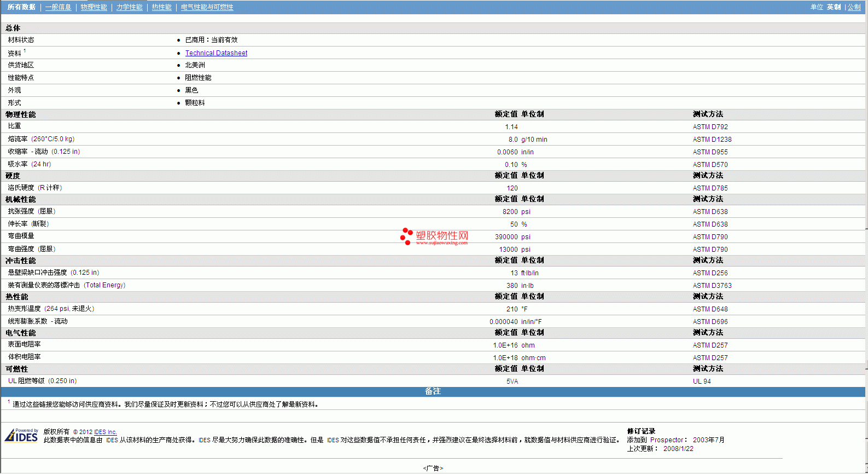Click the 阻燃性能 feature value
The height and width of the screenshot is (474, 868).
pos(198,78)
